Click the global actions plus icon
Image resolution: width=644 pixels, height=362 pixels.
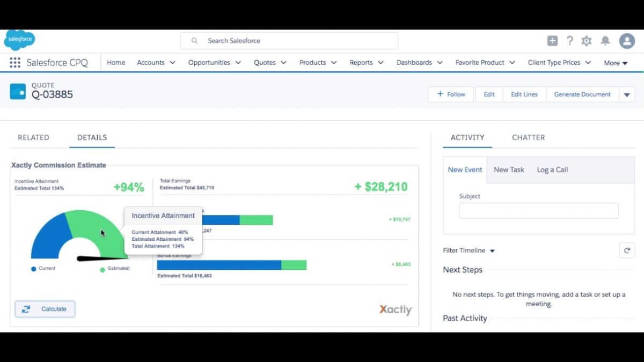tap(552, 40)
